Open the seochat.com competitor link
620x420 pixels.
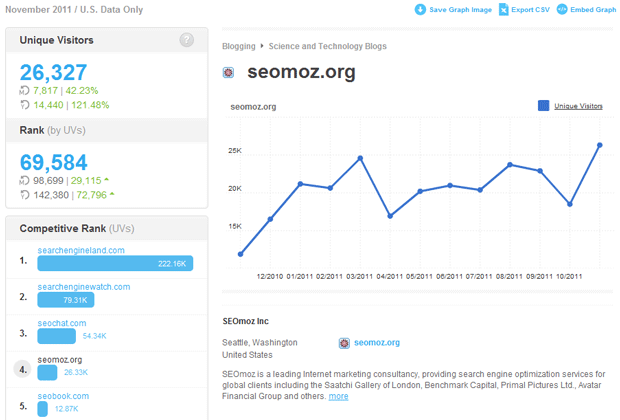coord(62,323)
